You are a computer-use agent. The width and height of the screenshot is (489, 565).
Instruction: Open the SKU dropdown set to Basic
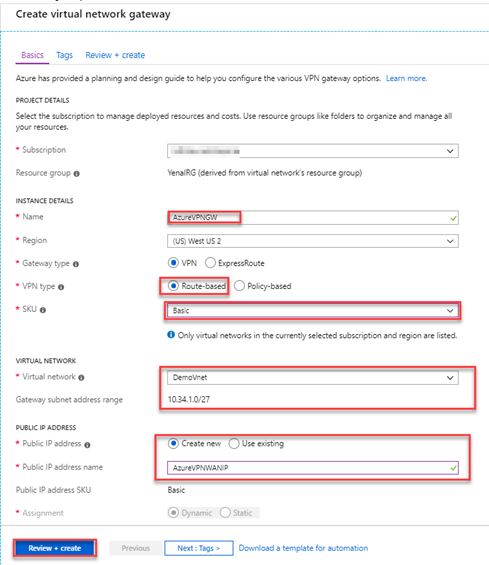(x=313, y=311)
